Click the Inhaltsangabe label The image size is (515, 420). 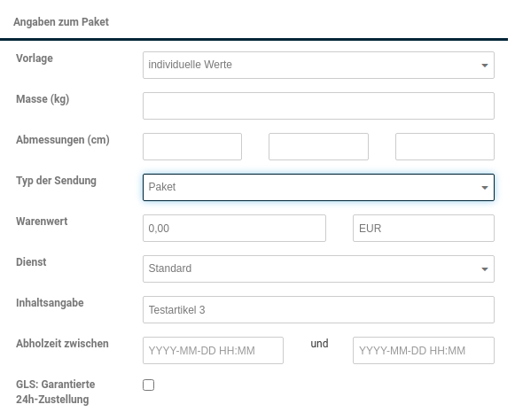pyautogui.click(x=50, y=303)
